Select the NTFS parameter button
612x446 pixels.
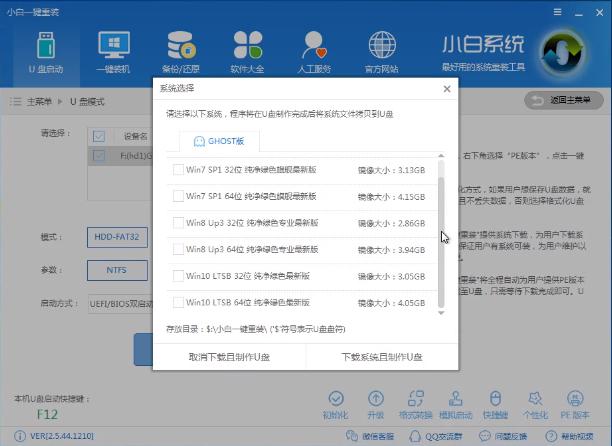[x=117, y=270]
